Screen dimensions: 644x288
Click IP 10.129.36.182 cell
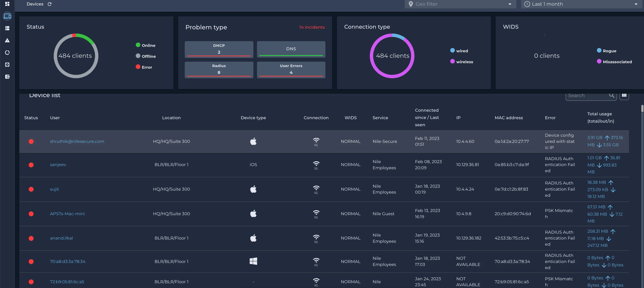click(x=469, y=238)
